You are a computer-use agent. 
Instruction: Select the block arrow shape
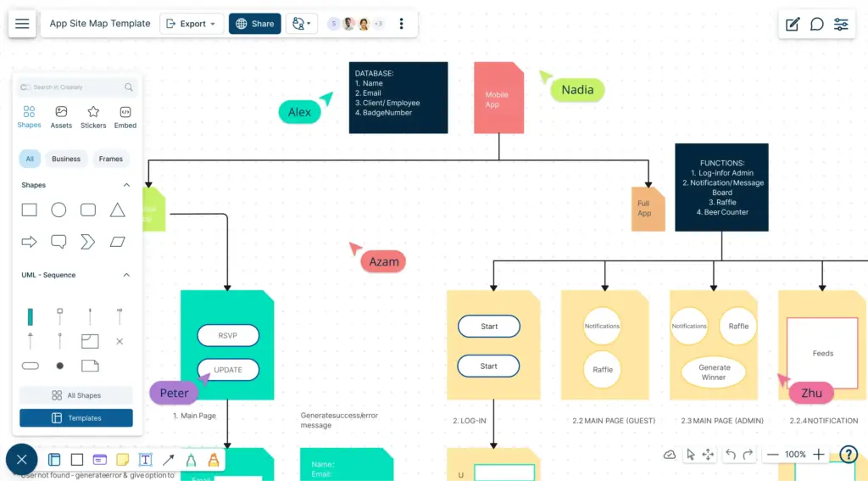click(30, 242)
